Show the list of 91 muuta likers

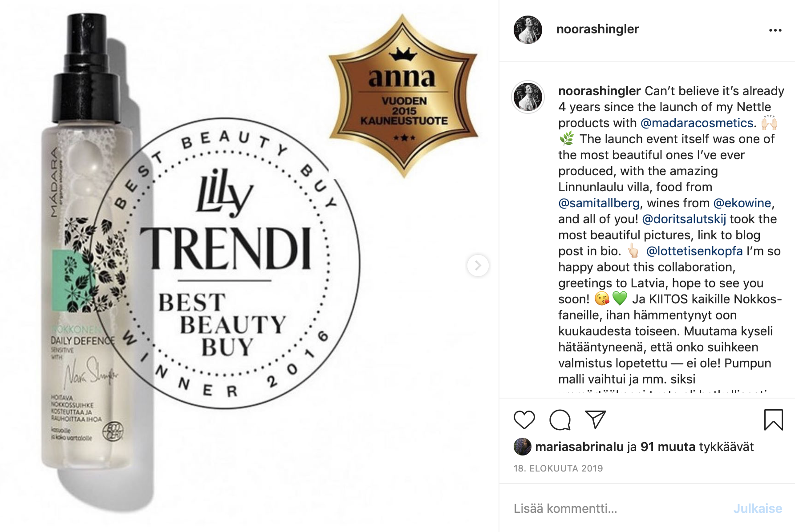click(x=668, y=447)
